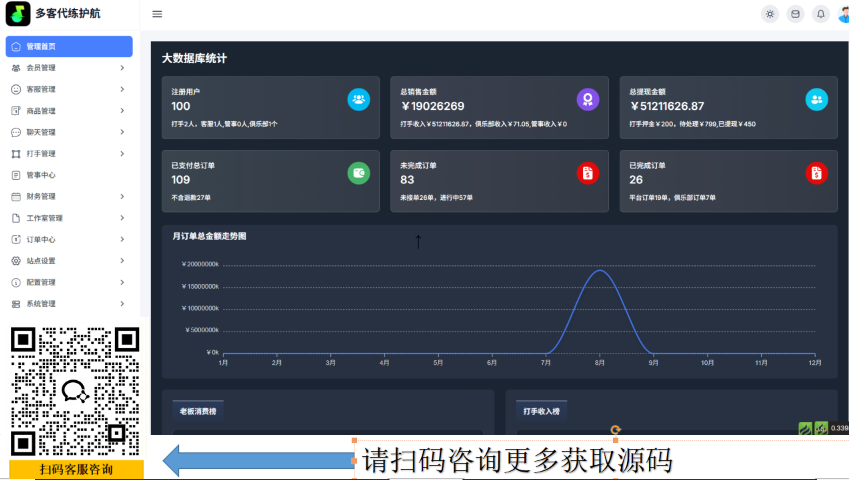Image resolution: width=849 pixels, height=480 pixels.
Task: Select 管理首页 in the sidebar
Action: tap(68, 46)
